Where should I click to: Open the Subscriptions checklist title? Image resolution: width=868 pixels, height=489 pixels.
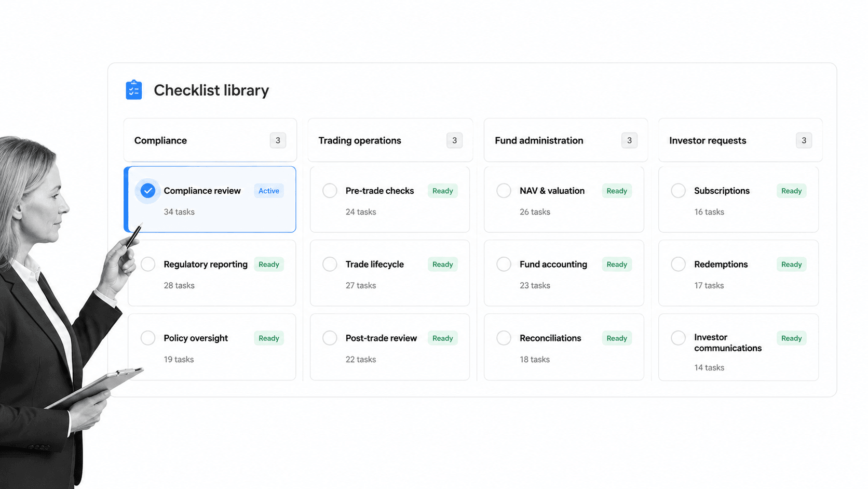tap(722, 191)
